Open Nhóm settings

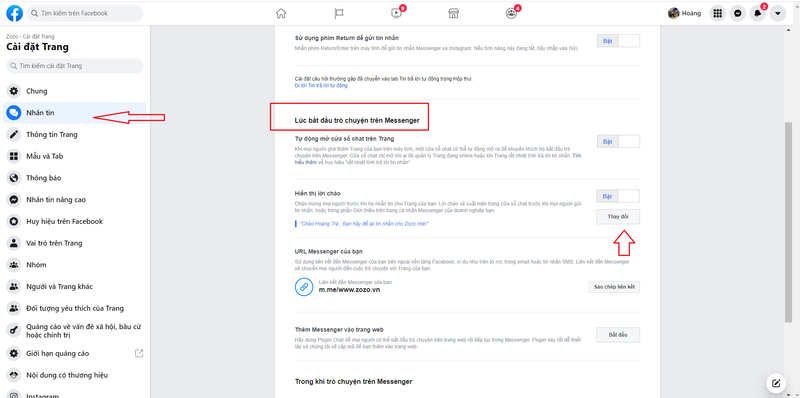coord(74,265)
